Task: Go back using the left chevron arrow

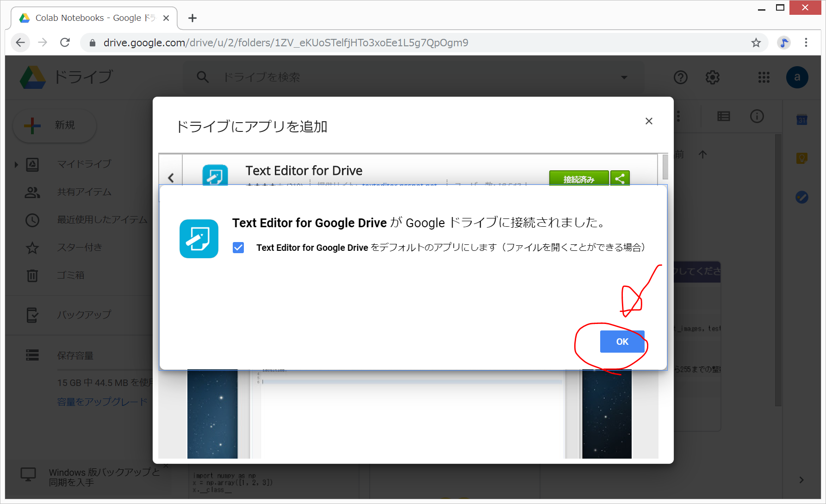Action: [x=171, y=178]
